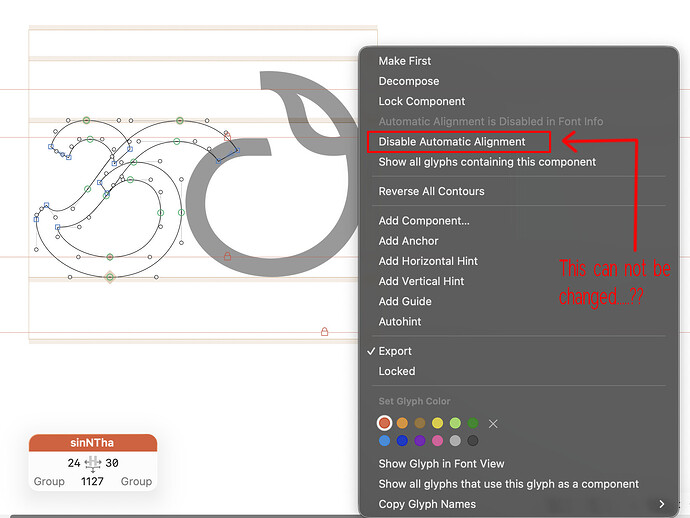The image size is (690, 518).
Task: Pick the brown glyph color swatch
Action: 420,423
